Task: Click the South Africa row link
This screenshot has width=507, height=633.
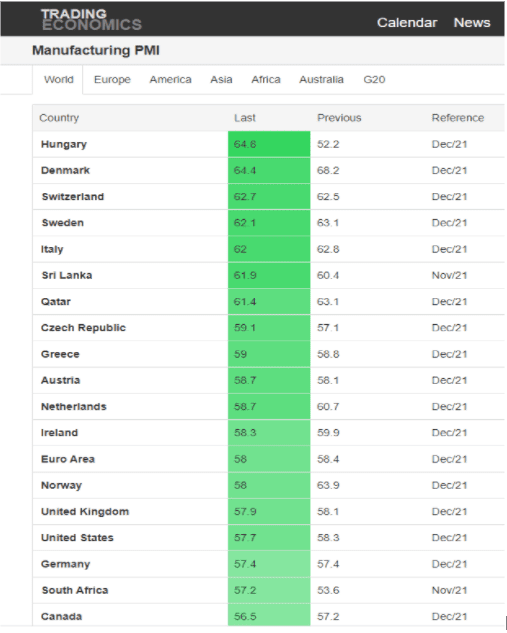Action: click(75, 590)
